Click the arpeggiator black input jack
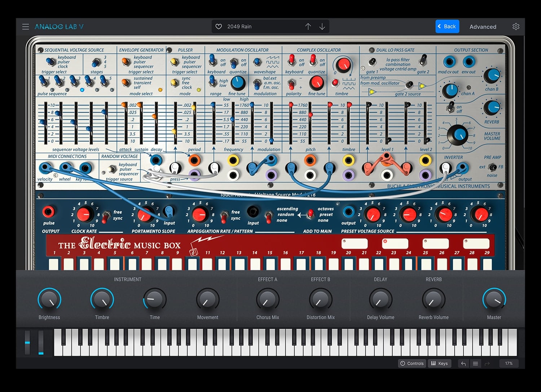Viewport: 541px width, 392px height. (x=253, y=211)
